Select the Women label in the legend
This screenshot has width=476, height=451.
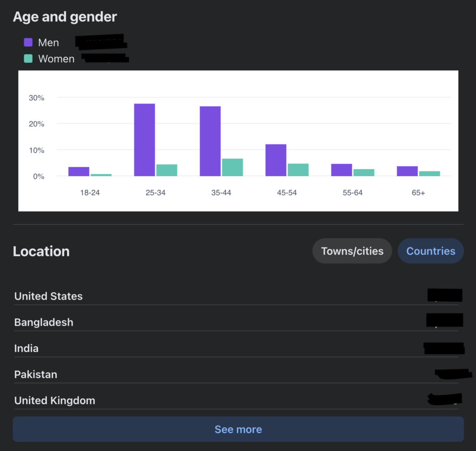(x=57, y=59)
